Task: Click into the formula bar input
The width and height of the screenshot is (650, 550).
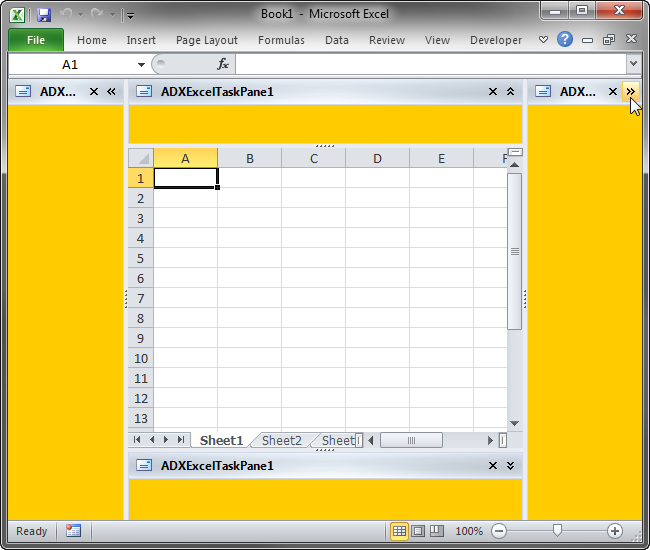Action: click(x=431, y=64)
